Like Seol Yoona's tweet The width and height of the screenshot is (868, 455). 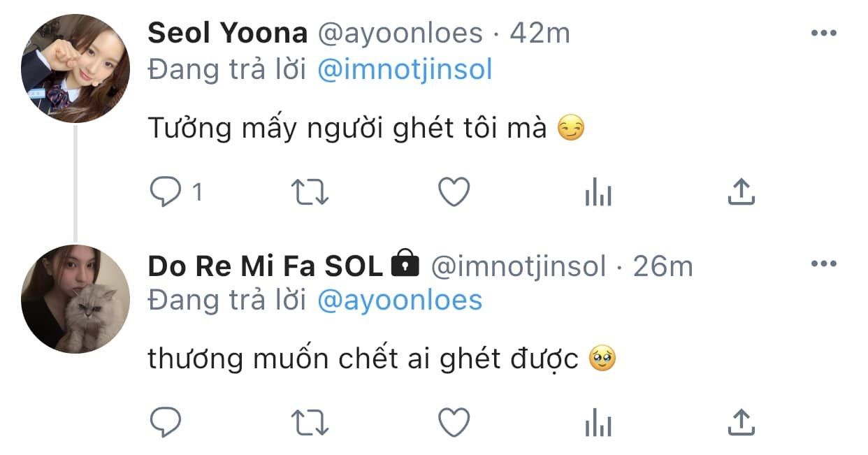(x=454, y=192)
